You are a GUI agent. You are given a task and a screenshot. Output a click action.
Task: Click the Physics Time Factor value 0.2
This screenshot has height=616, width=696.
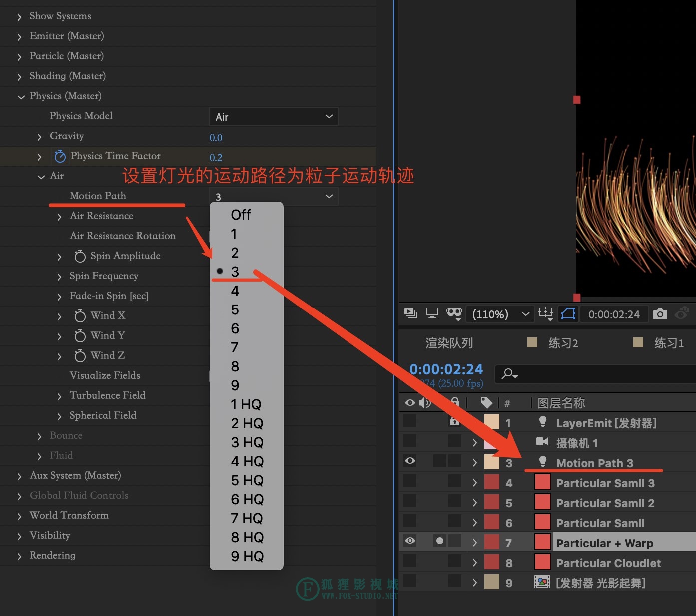pyautogui.click(x=216, y=157)
